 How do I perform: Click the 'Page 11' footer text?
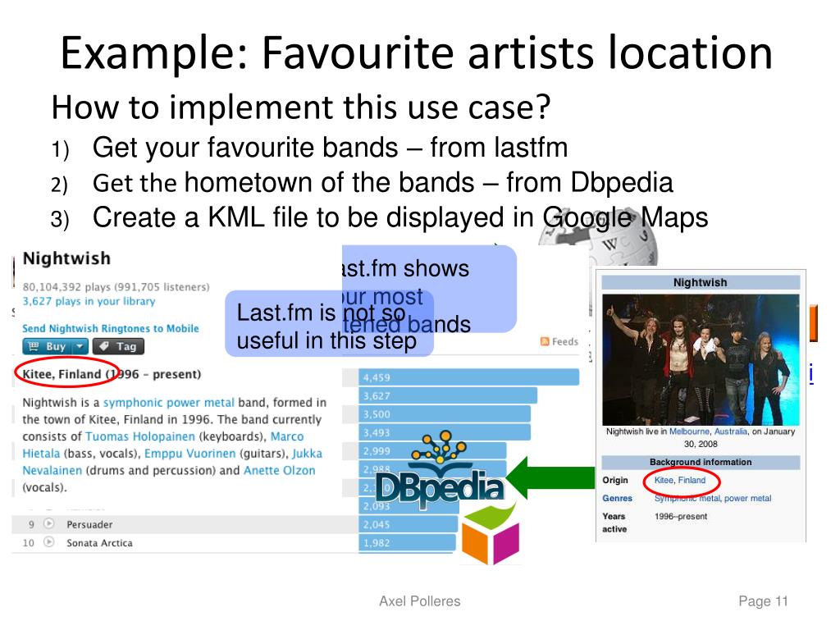(x=764, y=601)
